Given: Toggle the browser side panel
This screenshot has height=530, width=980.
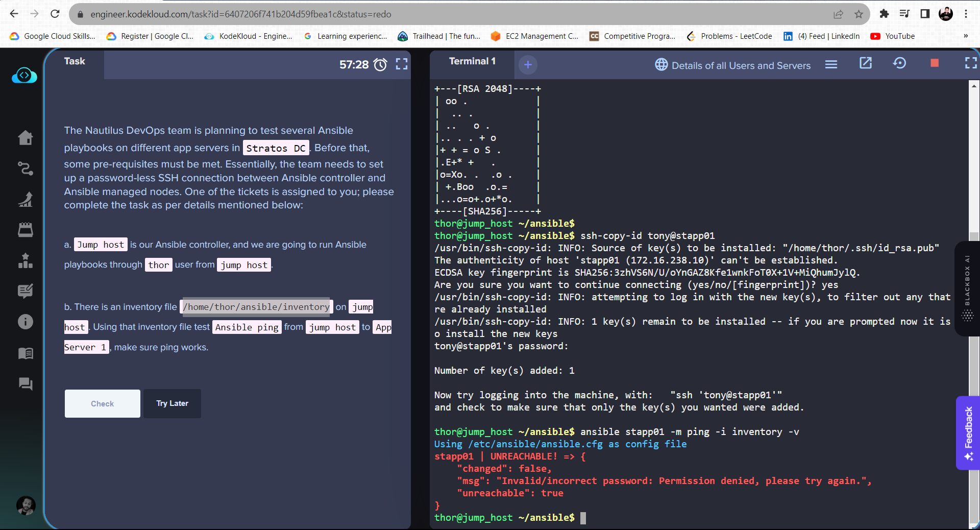Looking at the screenshot, I should pos(925,14).
